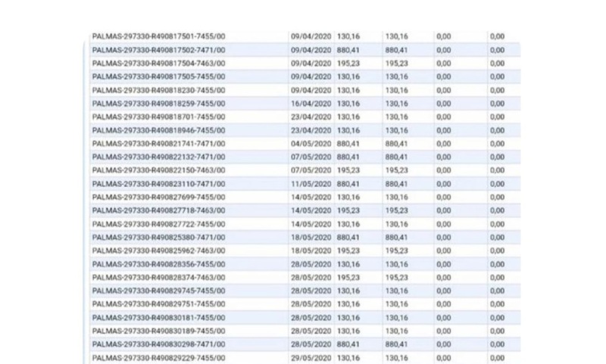
Task: Click the 04/05/2020 date cell
Action: pos(311,144)
